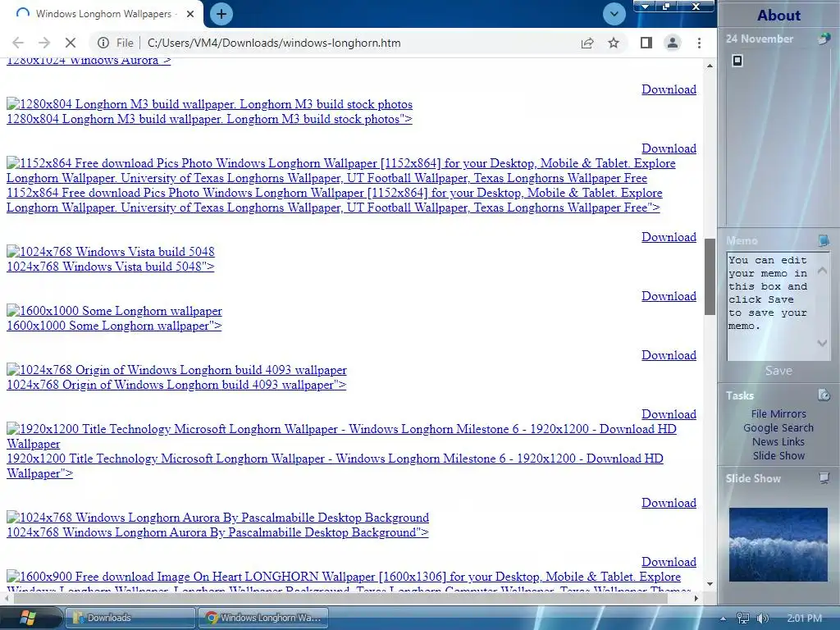The image size is (840, 630).
Task: Click the window roll-up arrow button
Action: tap(646, 7)
